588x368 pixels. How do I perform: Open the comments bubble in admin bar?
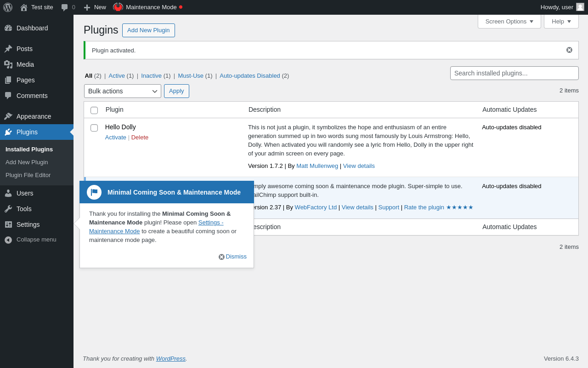(x=65, y=7)
